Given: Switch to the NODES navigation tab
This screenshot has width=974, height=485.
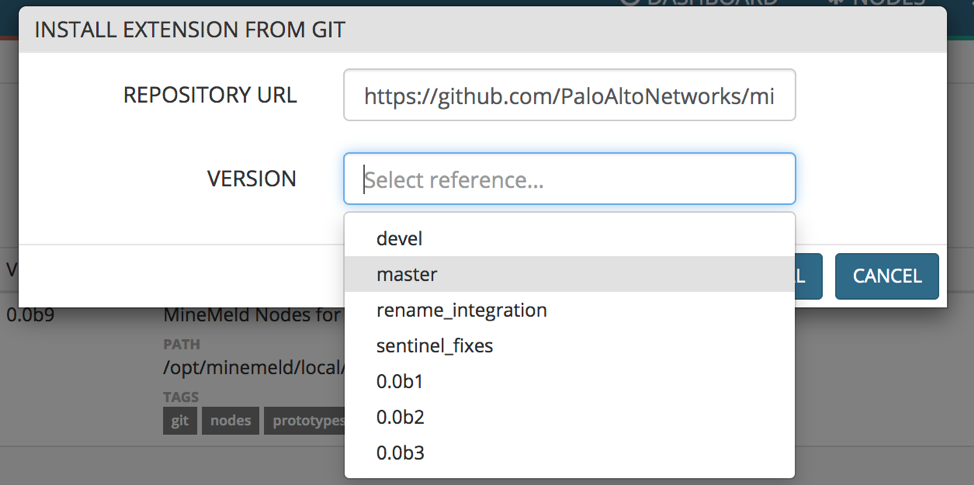Looking at the screenshot, I should (878, 3).
